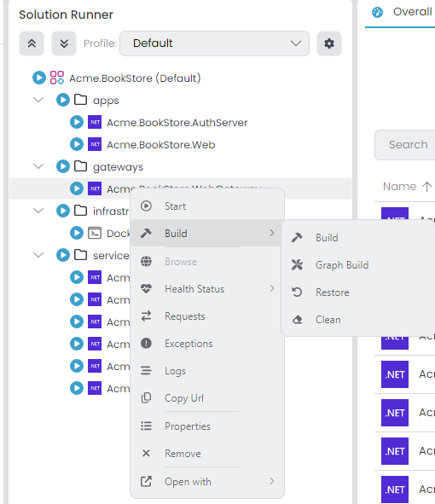The height and width of the screenshot is (504, 435).
Task: Select Acme.BookStore.Web in the tree
Action: (160, 145)
